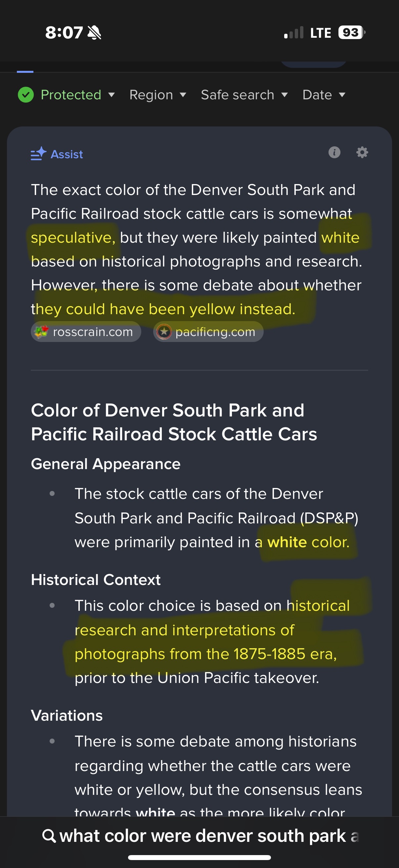Tap the search magnifier icon
The image size is (399, 868).
click(x=49, y=836)
